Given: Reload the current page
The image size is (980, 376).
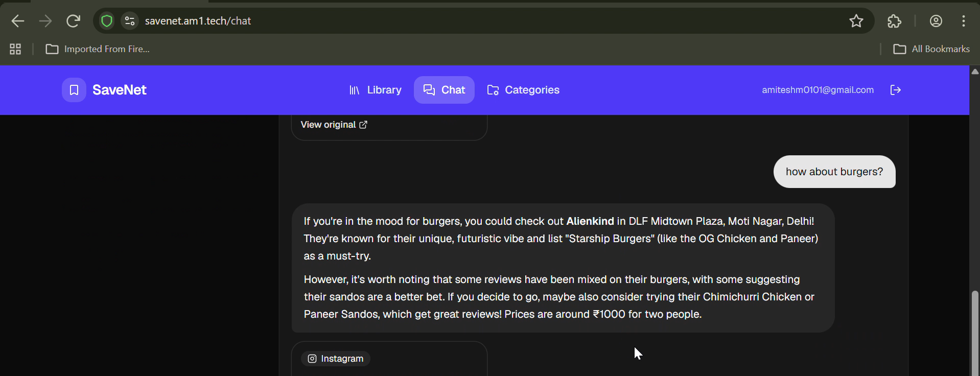Looking at the screenshot, I should 74,21.
